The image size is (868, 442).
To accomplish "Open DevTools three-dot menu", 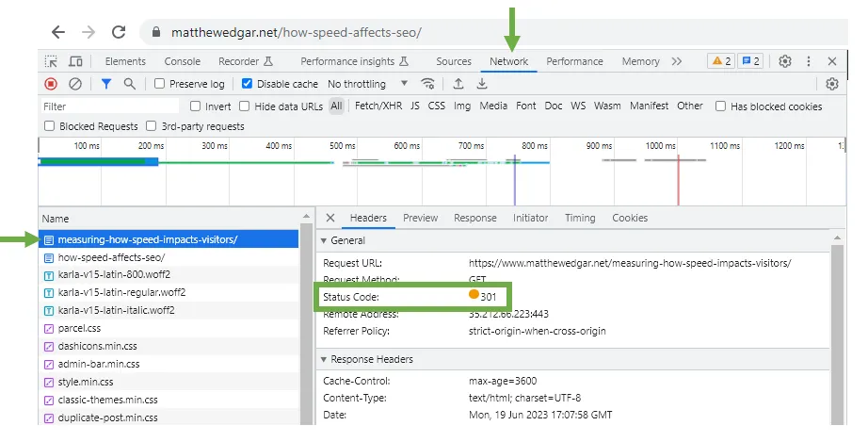I will (809, 61).
